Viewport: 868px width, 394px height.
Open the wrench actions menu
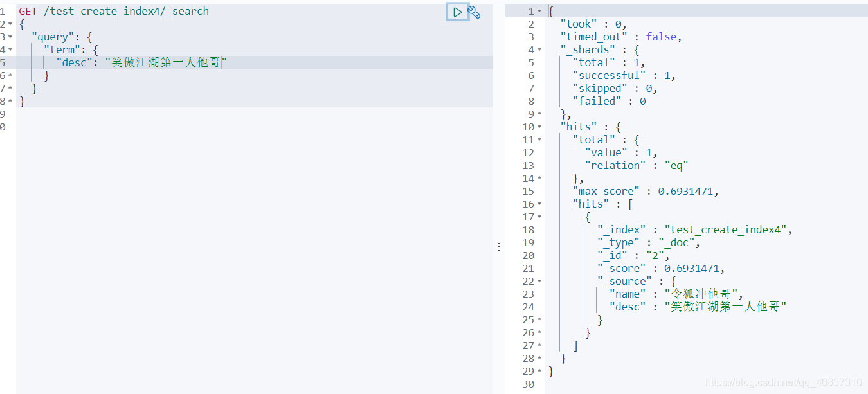475,12
